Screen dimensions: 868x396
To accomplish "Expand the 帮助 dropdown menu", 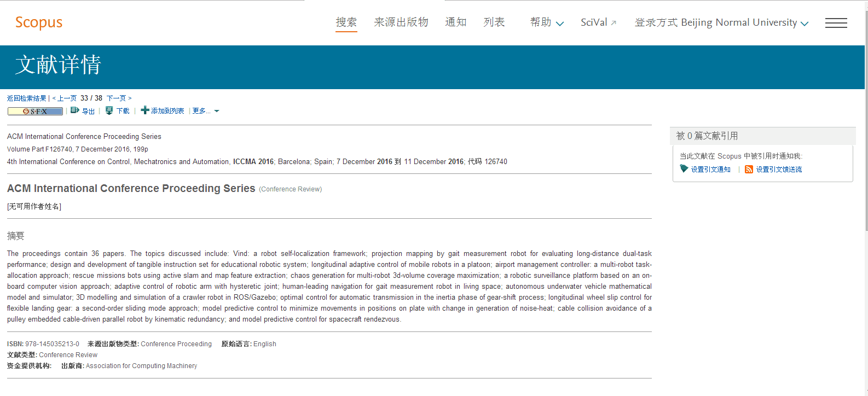I will (x=547, y=22).
